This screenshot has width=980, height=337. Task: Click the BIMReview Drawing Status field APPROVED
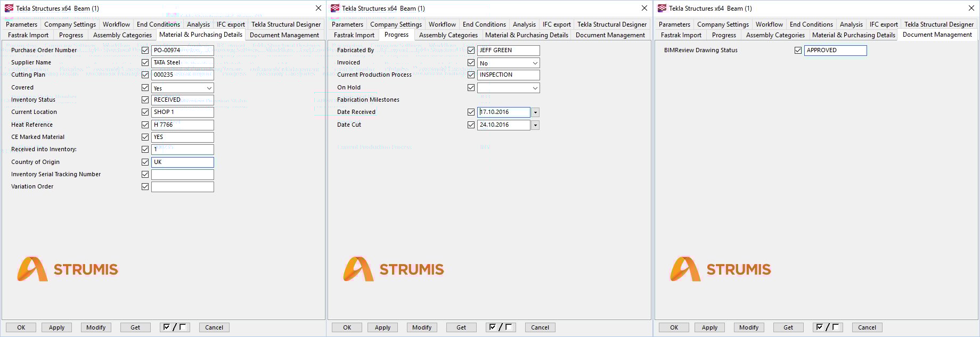(x=836, y=50)
